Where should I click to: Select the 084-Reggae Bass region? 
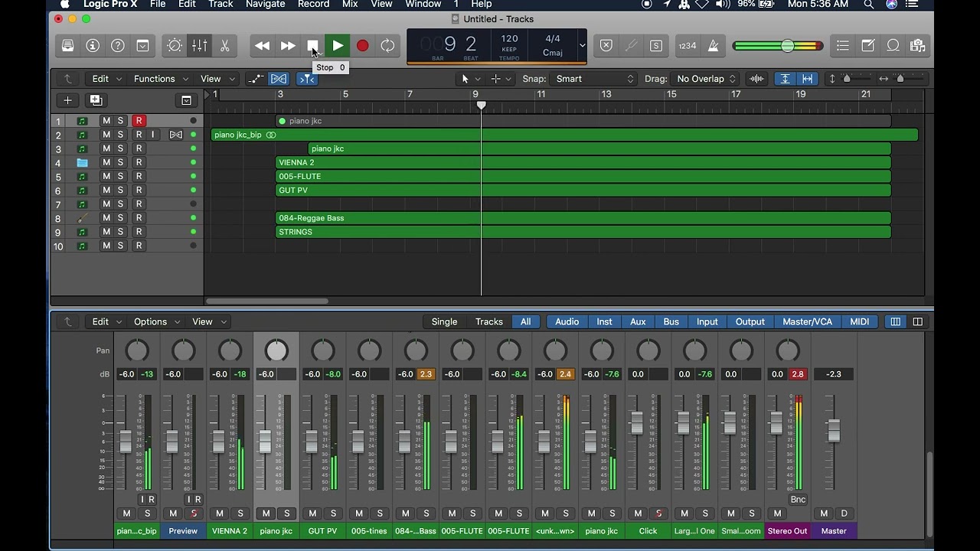coord(583,218)
